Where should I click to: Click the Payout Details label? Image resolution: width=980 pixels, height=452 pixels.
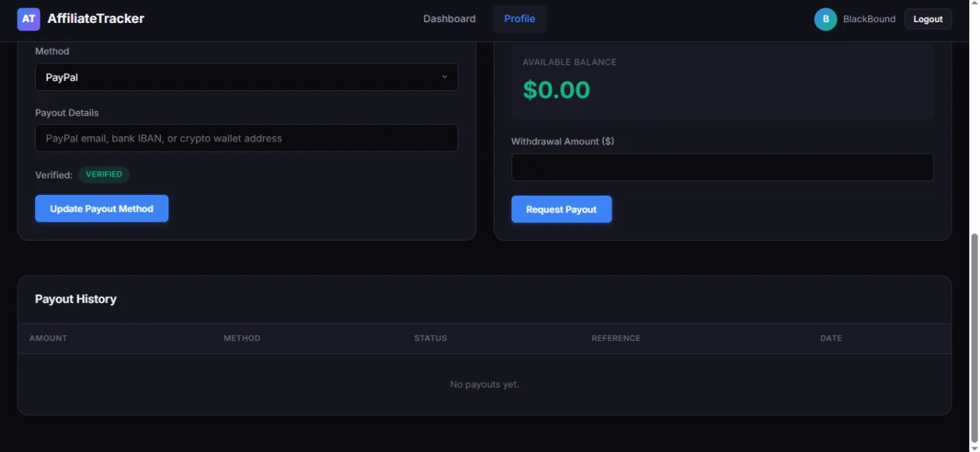point(67,112)
